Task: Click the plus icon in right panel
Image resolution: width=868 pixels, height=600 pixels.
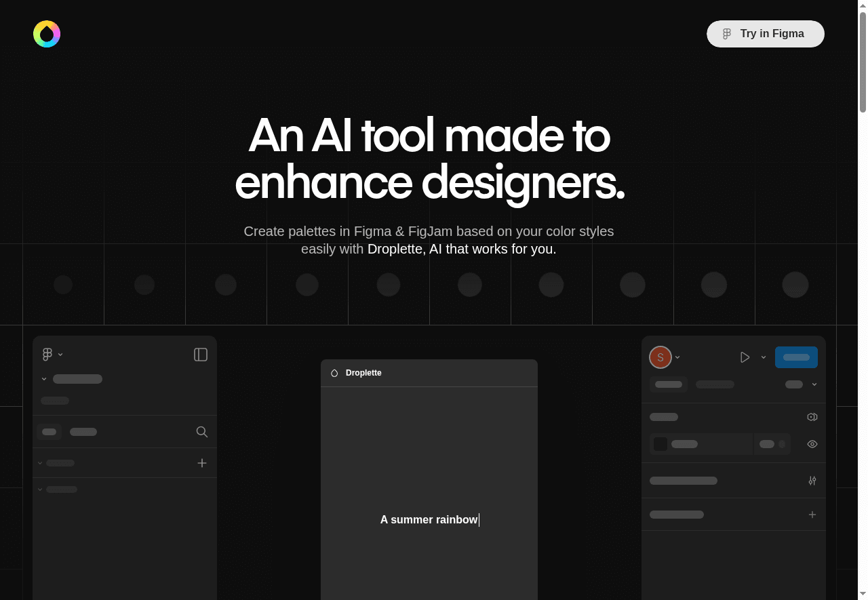Action: tap(812, 515)
